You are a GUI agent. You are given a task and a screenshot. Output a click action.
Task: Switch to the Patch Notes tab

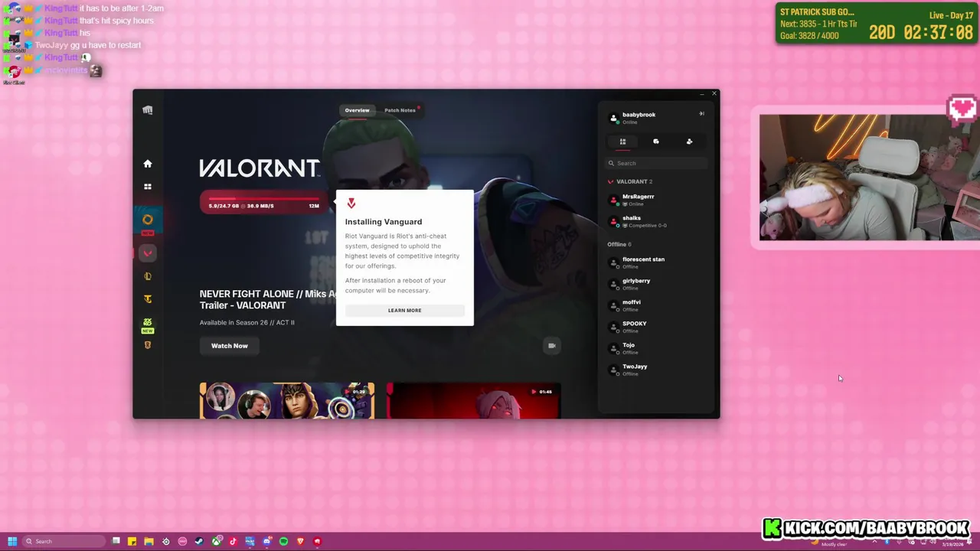coord(400,110)
